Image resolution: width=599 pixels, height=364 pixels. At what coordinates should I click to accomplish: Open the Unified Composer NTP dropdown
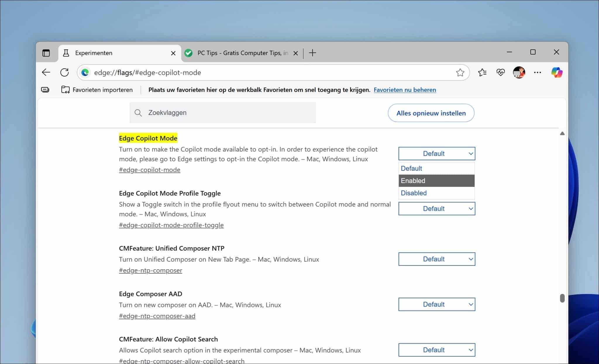pyautogui.click(x=437, y=259)
